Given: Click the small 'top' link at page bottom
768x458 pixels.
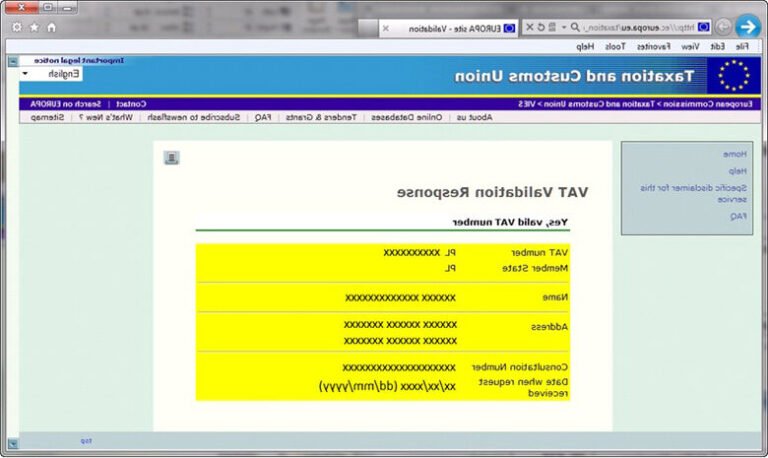Looking at the screenshot, I should pyautogui.click(x=86, y=441).
